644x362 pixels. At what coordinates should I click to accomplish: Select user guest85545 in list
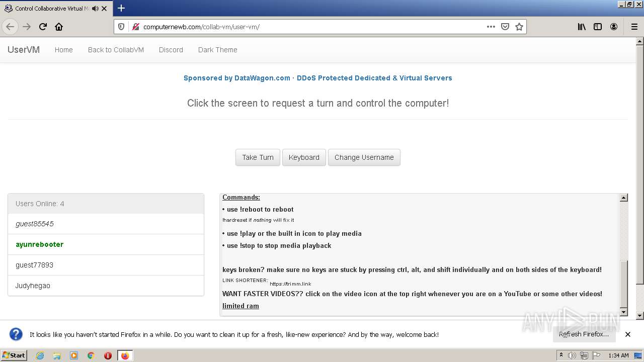pos(106,224)
